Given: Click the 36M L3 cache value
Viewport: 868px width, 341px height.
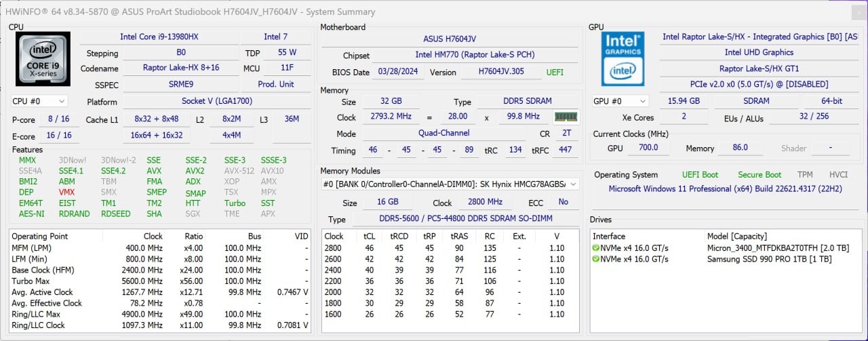Looking at the screenshot, I should point(292,119).
